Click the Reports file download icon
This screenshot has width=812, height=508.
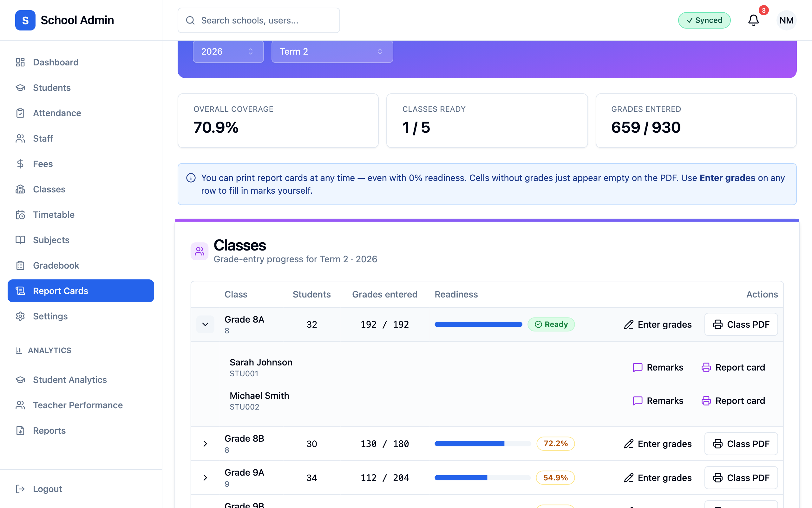[x=20, y=431]
